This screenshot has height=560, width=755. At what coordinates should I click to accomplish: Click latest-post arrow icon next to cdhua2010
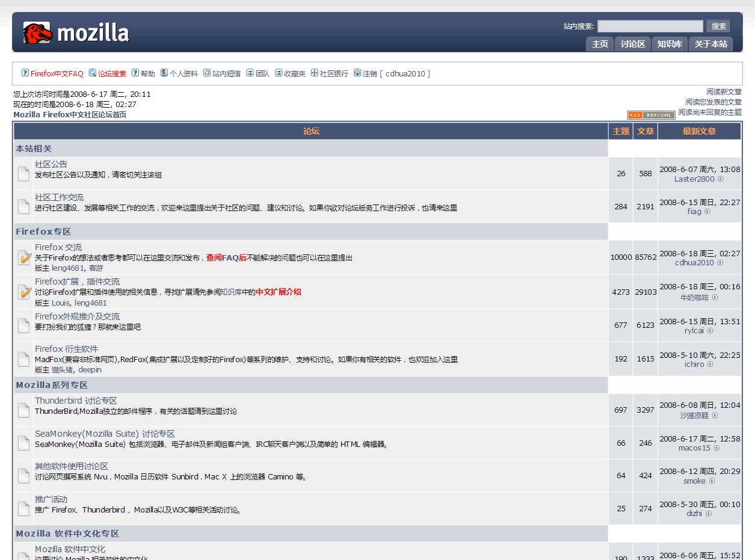720,262
